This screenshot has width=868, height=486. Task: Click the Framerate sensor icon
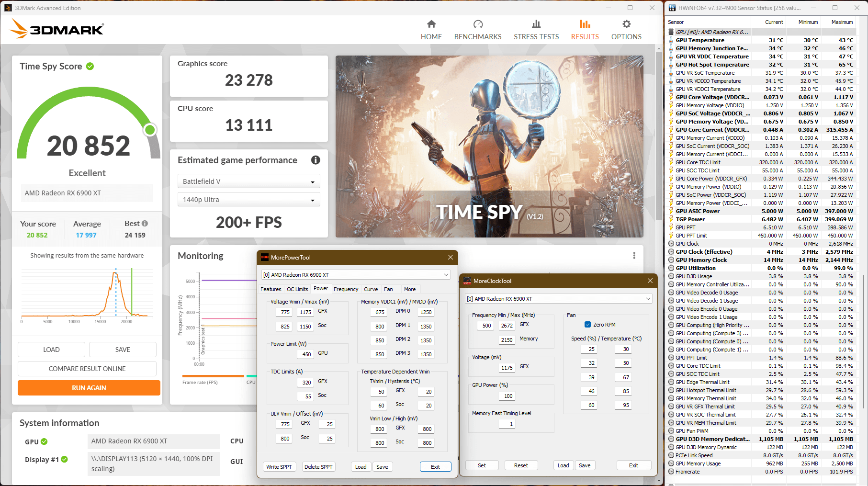(x=671, y=472)
